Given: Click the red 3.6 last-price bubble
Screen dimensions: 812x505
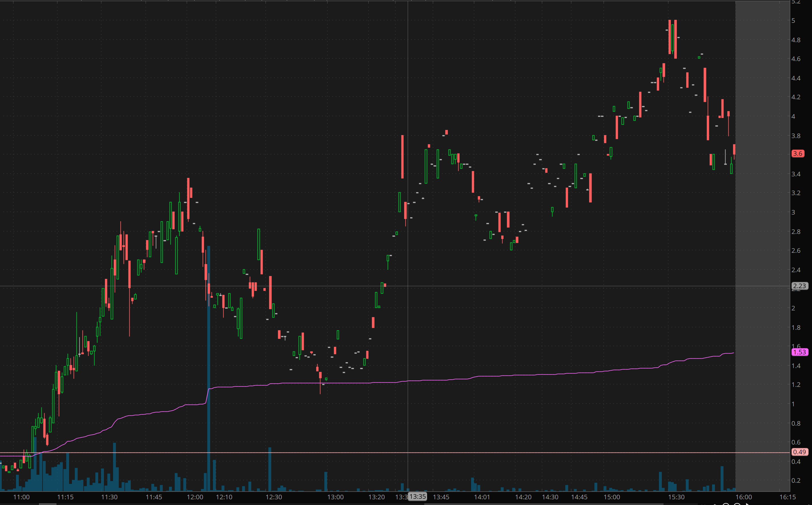Looking at the screenshot, I should coord(798,153).
